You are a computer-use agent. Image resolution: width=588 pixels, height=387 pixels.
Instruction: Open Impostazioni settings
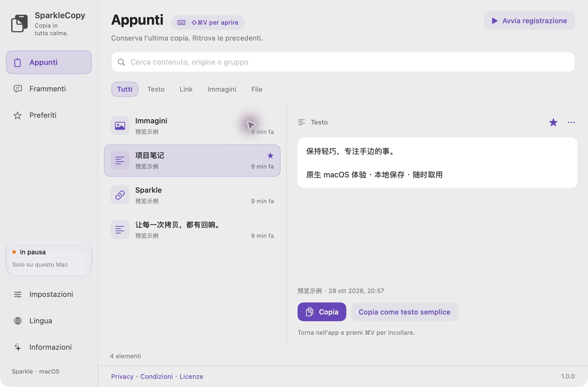click(49, 294)
